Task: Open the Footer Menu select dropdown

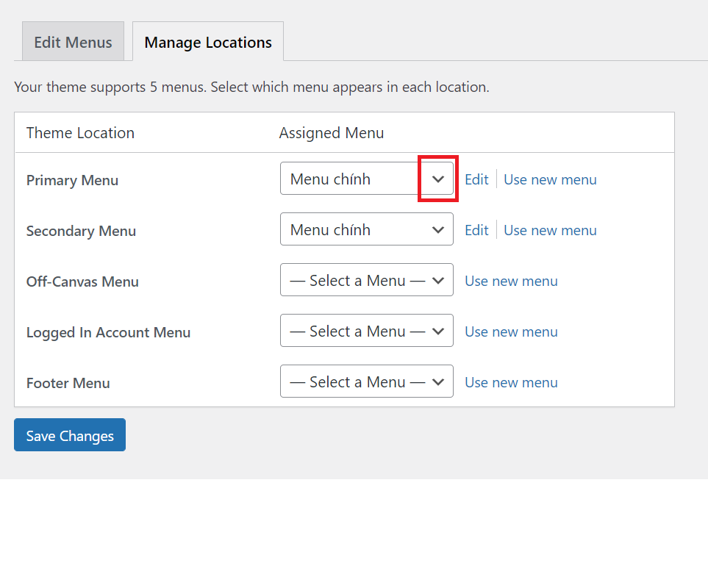Action: tap(366, 381)
